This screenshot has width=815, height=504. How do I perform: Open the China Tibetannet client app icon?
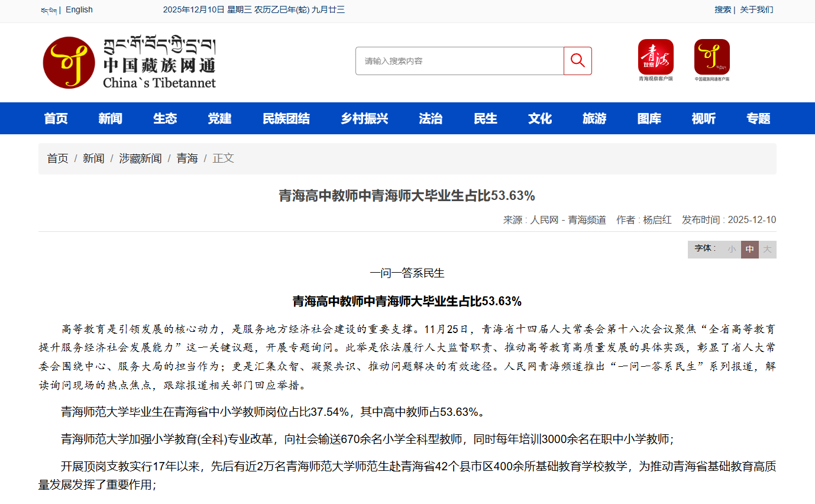pos(711,57)
